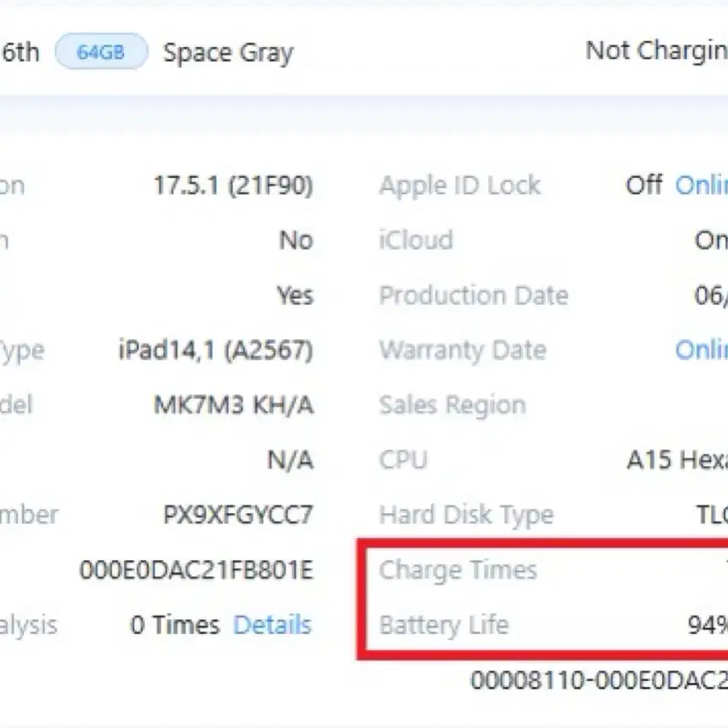
Task: Select the Production Date label
Action: pyautogui.click(x=474, y=295)
